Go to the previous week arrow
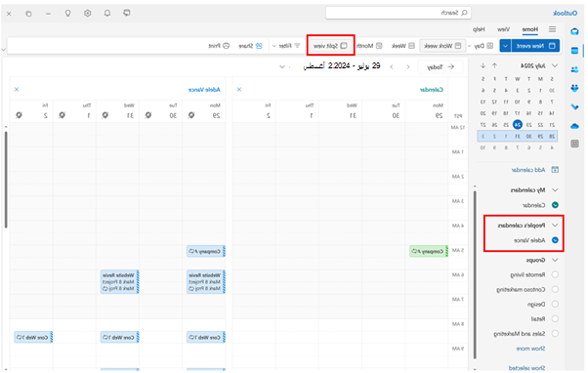Viewport: 588px width, 373px height. pos(408,66)
